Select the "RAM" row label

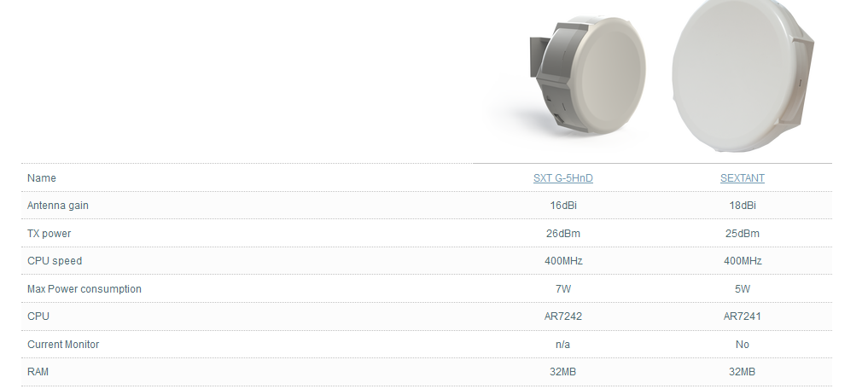pos(39,372)
